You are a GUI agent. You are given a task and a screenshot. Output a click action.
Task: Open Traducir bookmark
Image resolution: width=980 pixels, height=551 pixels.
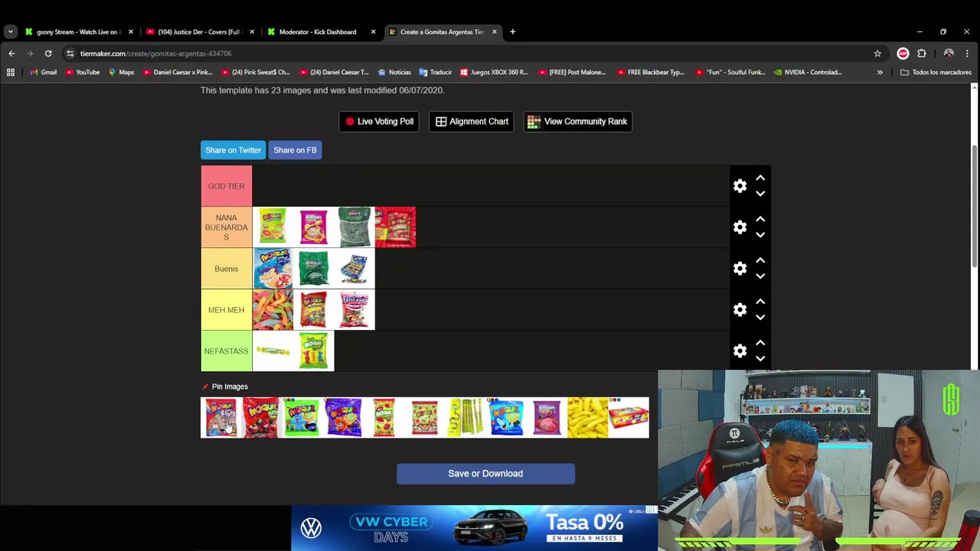pyautogui.click(x=436, y=73)
